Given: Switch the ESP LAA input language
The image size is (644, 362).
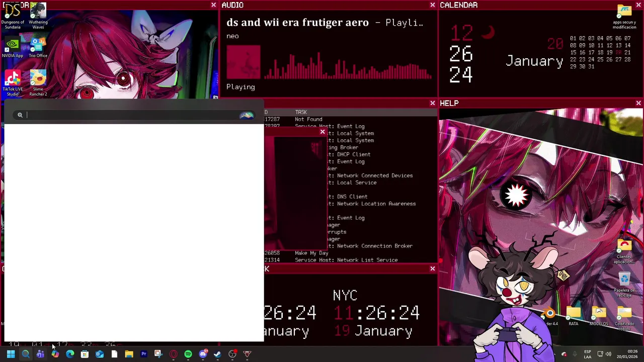Looking at the screenshot, I should tap(588, 354).
